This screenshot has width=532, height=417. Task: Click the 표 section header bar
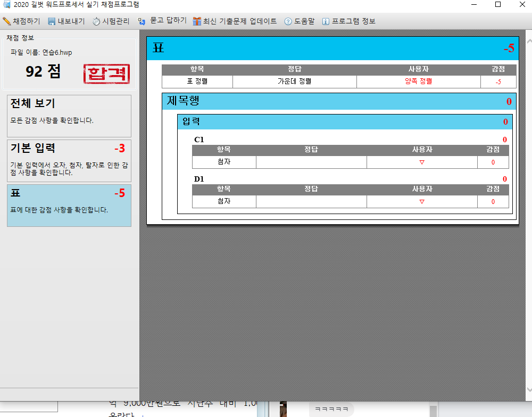tap(333, 48)
